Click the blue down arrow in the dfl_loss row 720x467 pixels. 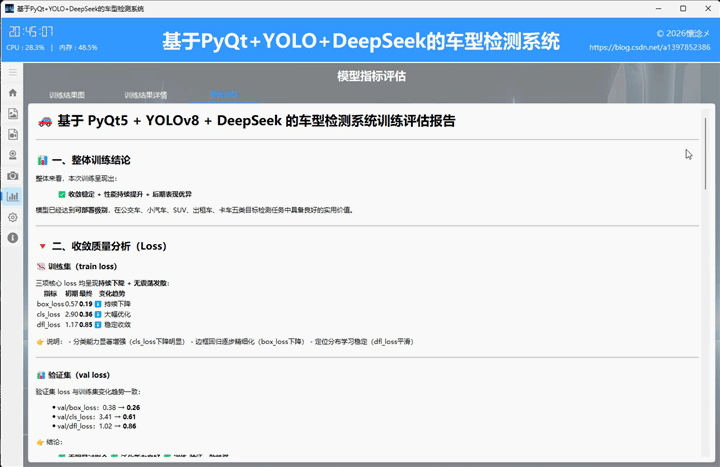click(x=98, y=325)
